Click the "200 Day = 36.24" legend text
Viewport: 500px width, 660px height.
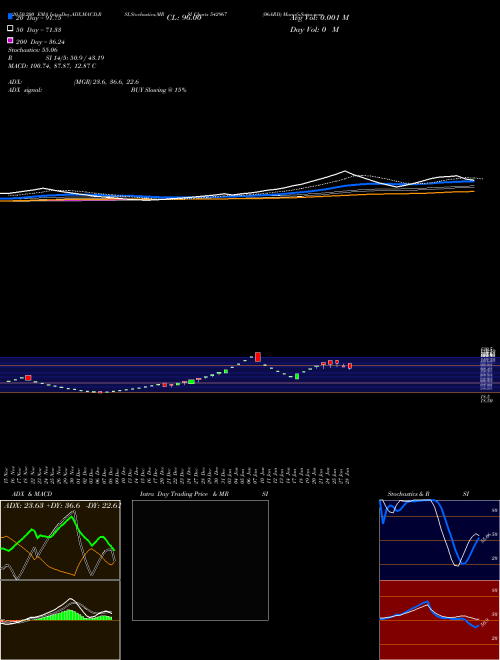40,42
